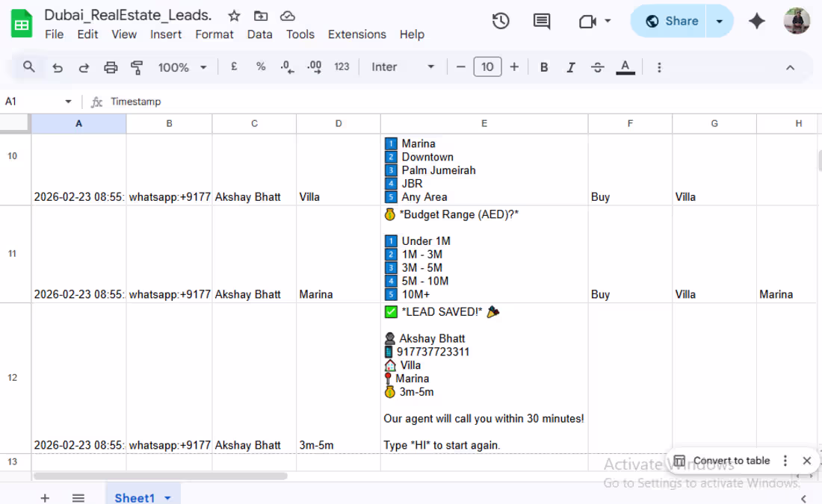This screenshot has width=822, height=504.
Task: Open the Google Sheets home icon
Action: tap(22, 24)
